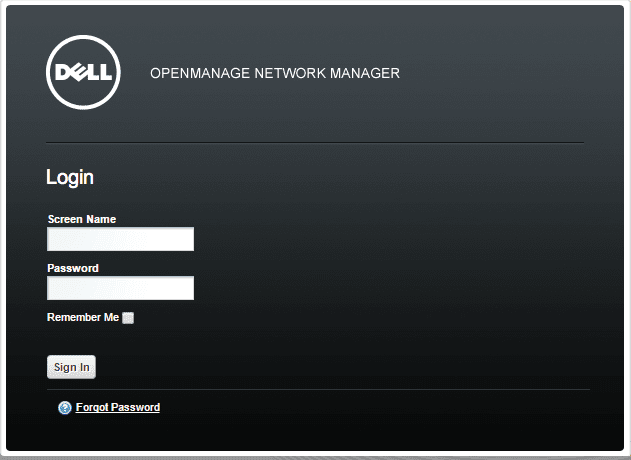Focus the Password input field
The width and height of the screenshot is (631, 460).
point(120,288)
